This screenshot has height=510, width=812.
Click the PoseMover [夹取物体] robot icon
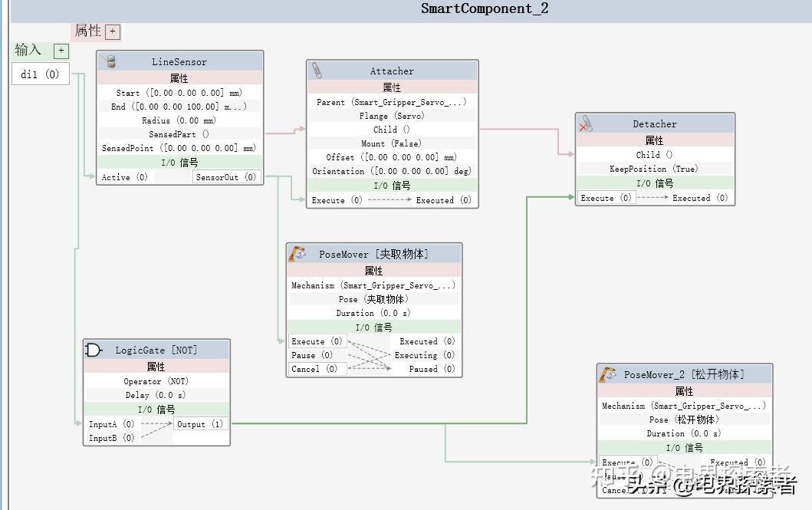298,254
